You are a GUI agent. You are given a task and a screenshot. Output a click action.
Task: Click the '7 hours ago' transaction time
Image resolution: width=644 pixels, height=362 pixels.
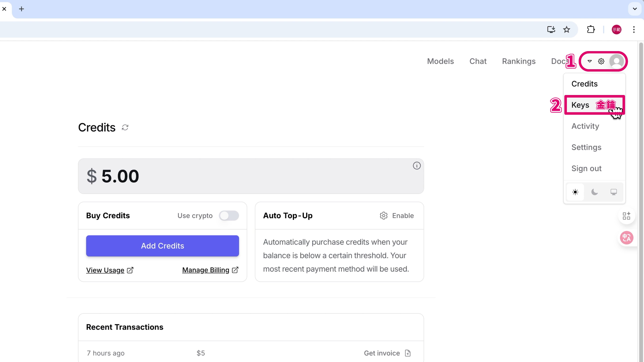pos(105,353)
